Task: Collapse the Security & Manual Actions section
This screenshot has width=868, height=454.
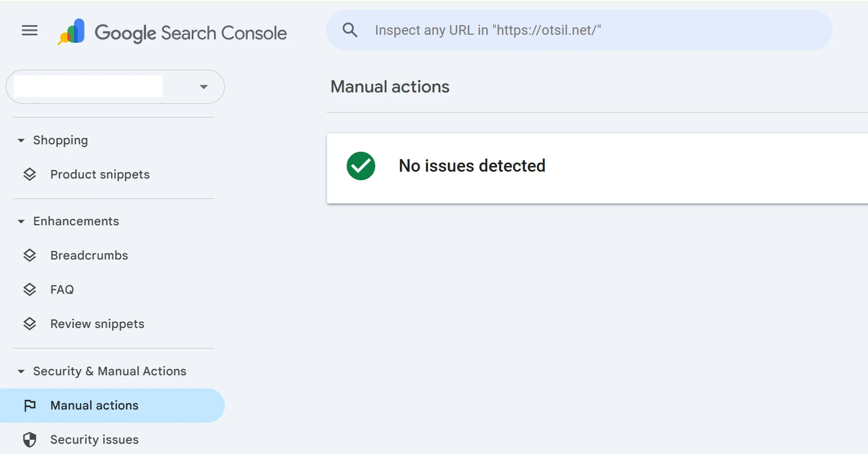Action: tap(21, 371)
